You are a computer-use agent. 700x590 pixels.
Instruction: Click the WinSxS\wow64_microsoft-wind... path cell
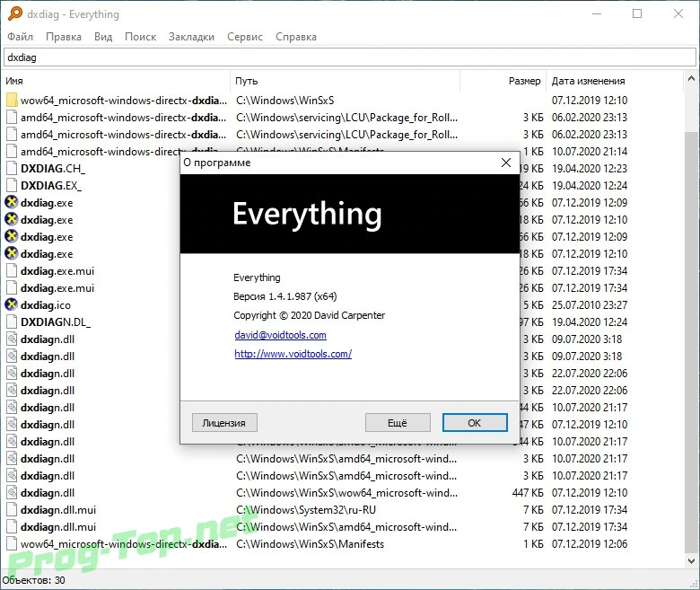(x=347, y=493)
